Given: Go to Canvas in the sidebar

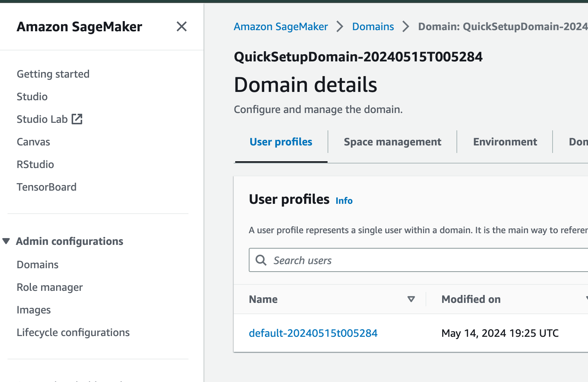Looking at the screenshot, I should 33,142.
